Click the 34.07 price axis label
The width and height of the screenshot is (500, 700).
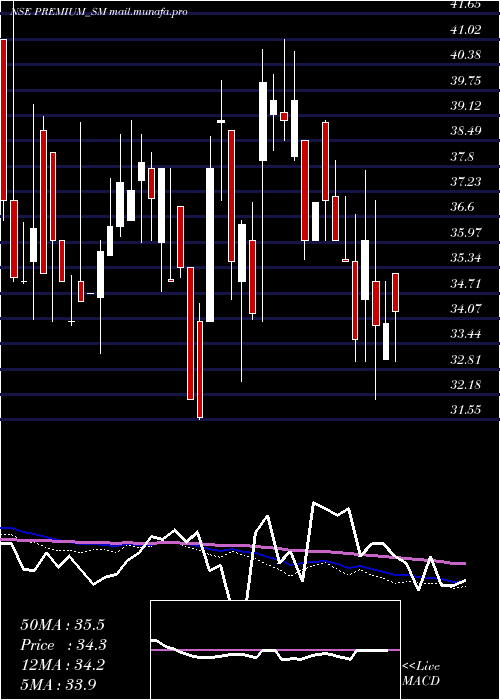coord(466,308)
